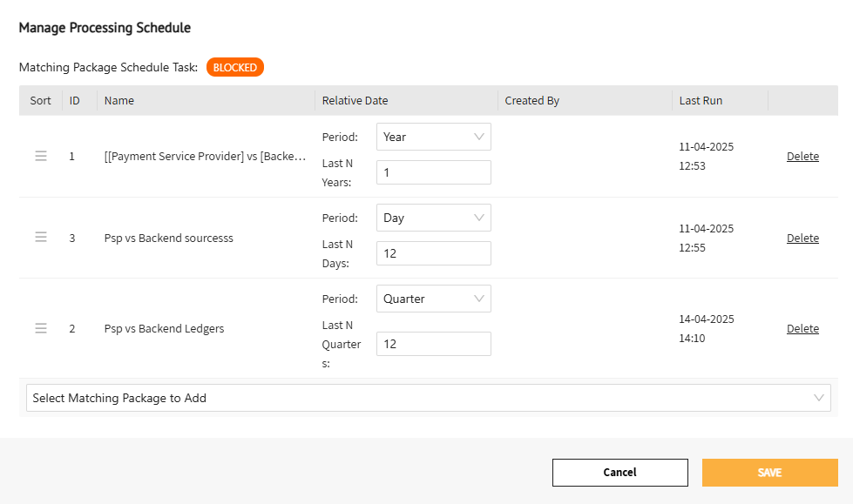Open the Period dropdown showing Quarter
The height and width of the screenshot is (504, 853).
point(433,299)
